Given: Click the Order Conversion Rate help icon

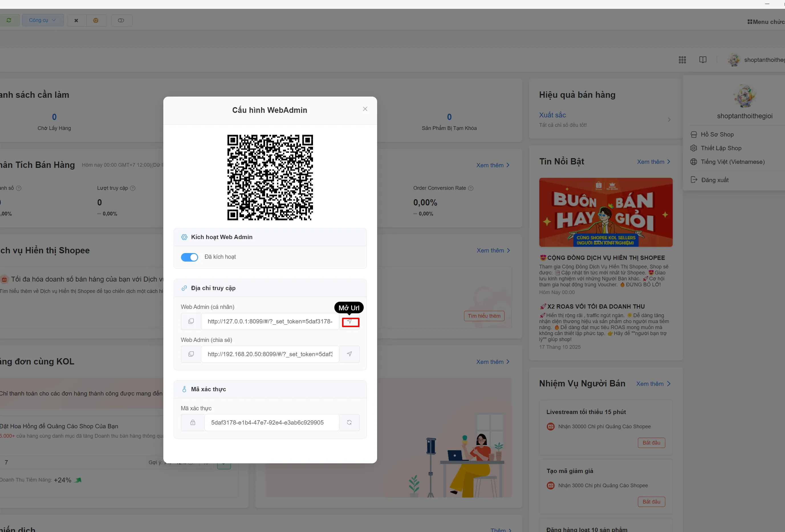Looking at the screenshot, I should [471, 188].
